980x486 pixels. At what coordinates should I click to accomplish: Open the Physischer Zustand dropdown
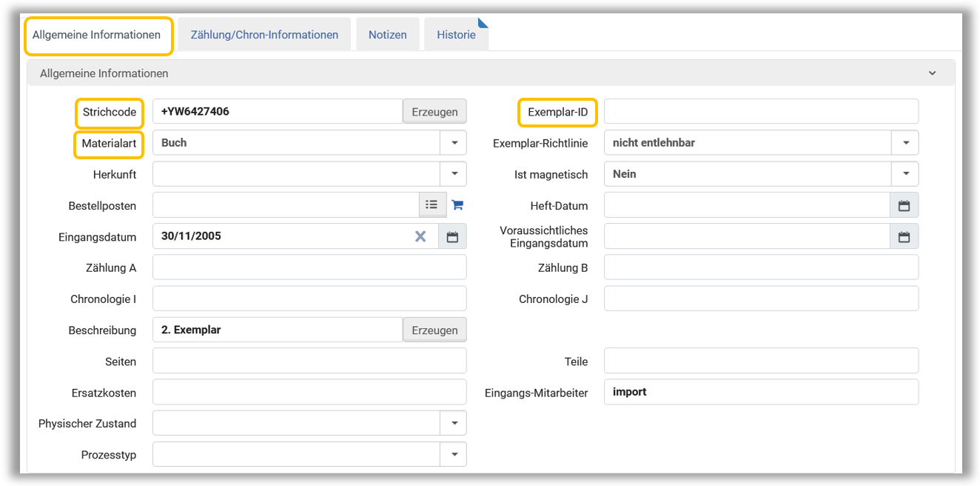[x=453, y=424]
